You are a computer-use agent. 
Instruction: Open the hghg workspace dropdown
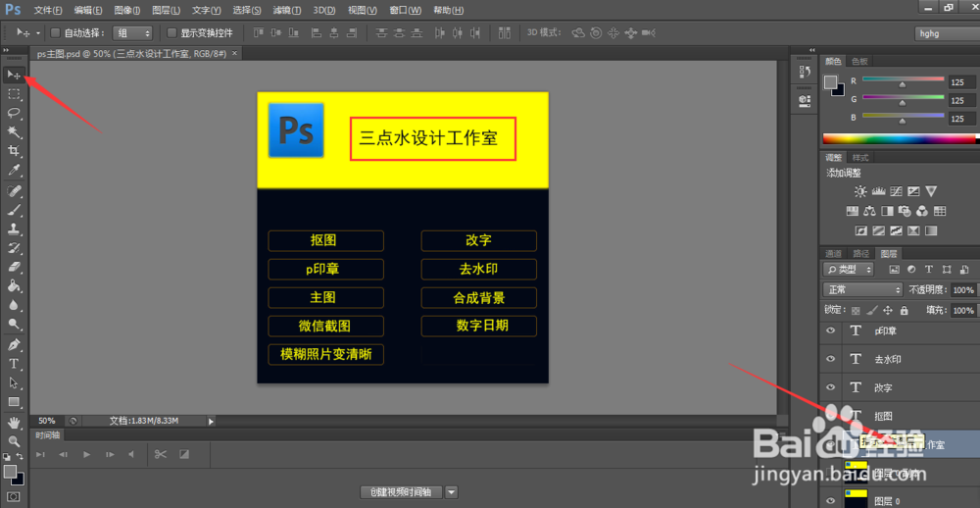click(947, 33)
